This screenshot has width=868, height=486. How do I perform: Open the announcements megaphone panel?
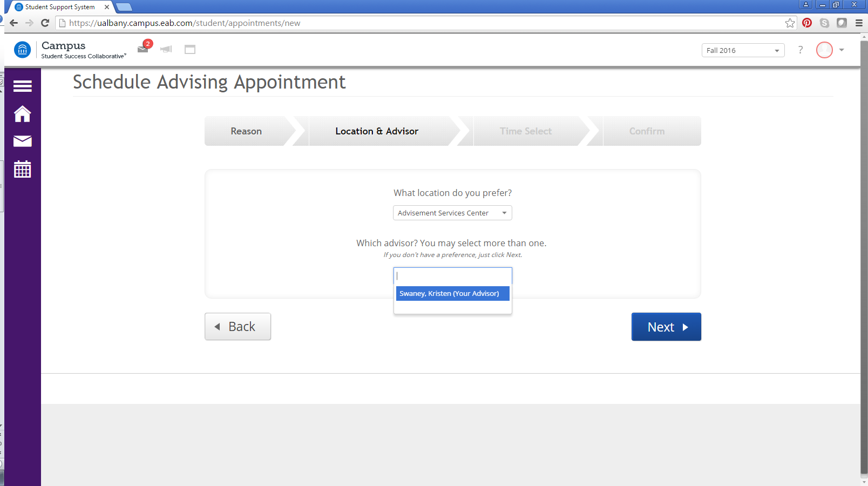pos(166,49)
